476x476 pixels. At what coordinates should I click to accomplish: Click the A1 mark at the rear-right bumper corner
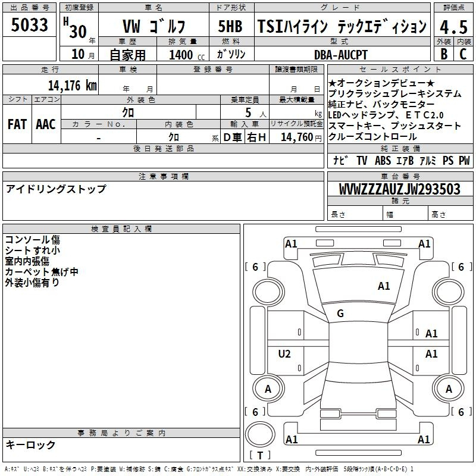point(424,440)
